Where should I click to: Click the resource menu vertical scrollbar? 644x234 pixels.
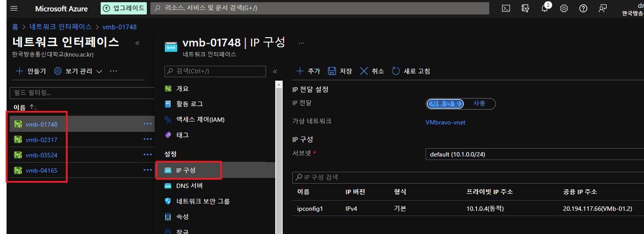279,157
